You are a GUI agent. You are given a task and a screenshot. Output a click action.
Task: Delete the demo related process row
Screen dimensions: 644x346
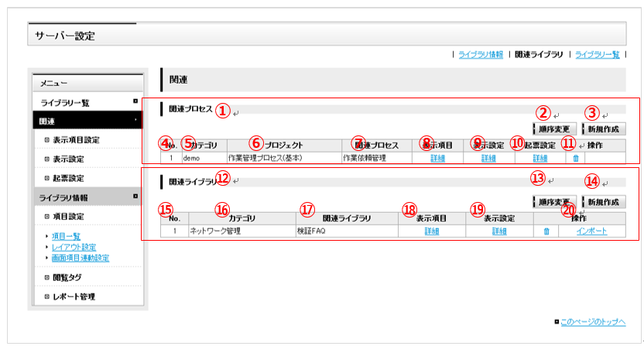[x=576, y=158]
